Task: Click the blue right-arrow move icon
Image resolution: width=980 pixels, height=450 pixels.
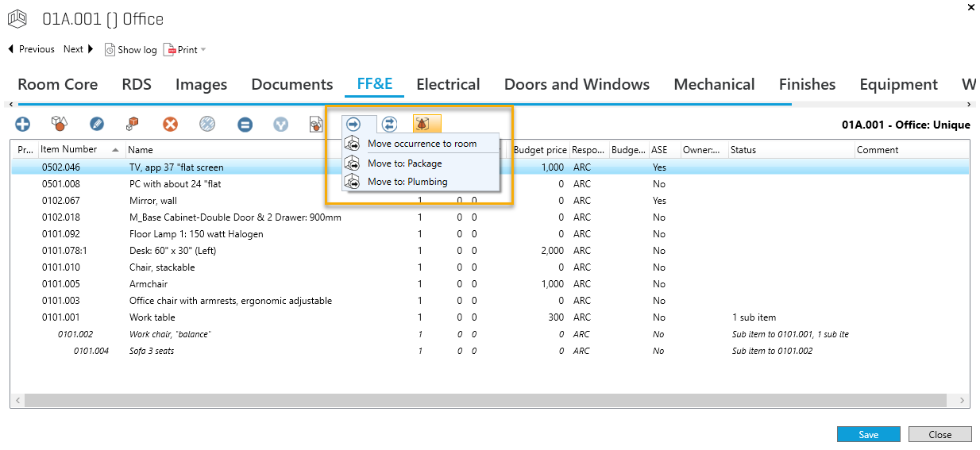Action: (x=353, y=124)
